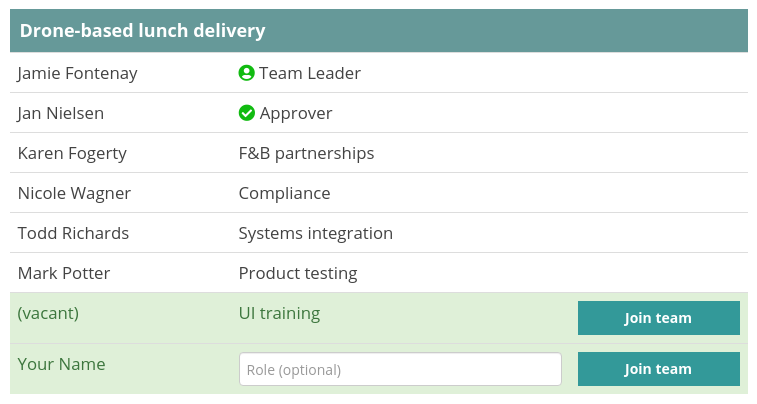757x404 pixels.
Task: Select Nicole Wagner in the team list
Action: (74, 193)
